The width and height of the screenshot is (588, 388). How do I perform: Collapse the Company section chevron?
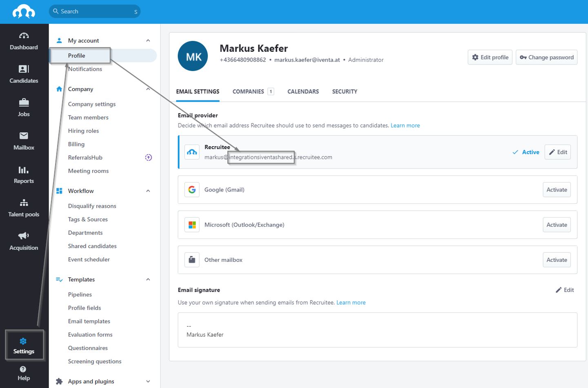148,89
